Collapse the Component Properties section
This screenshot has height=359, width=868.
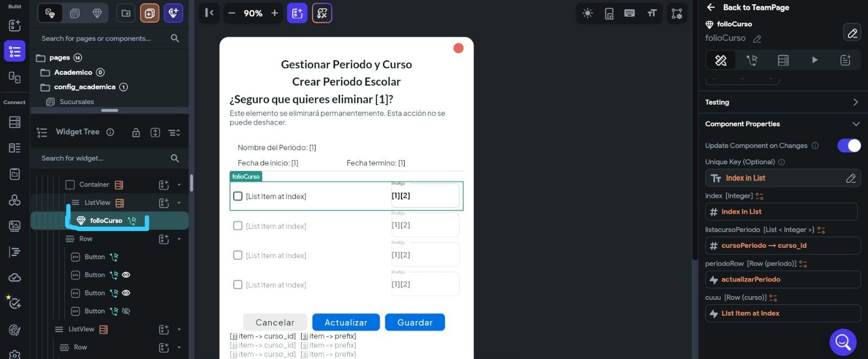click(856, 124)
